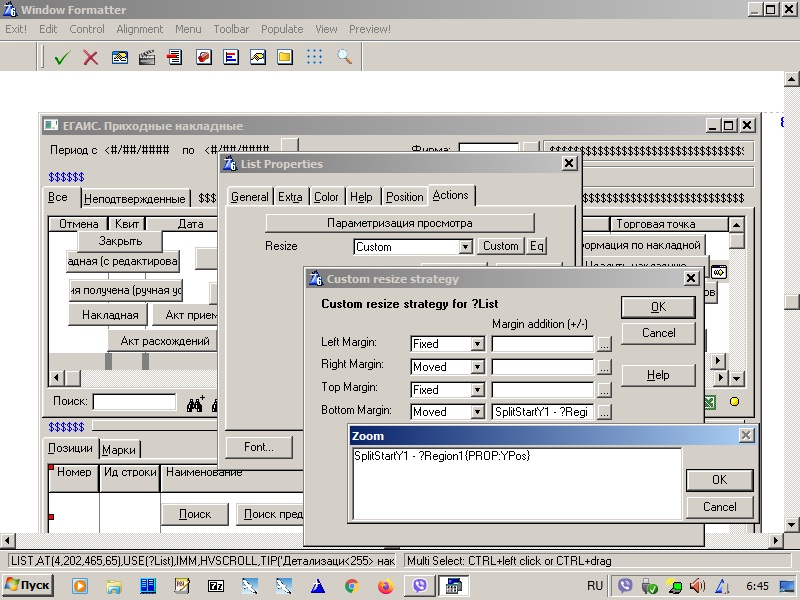
Task: Expand the Bottom Margin dropdown
Action: tap(477, 412)
